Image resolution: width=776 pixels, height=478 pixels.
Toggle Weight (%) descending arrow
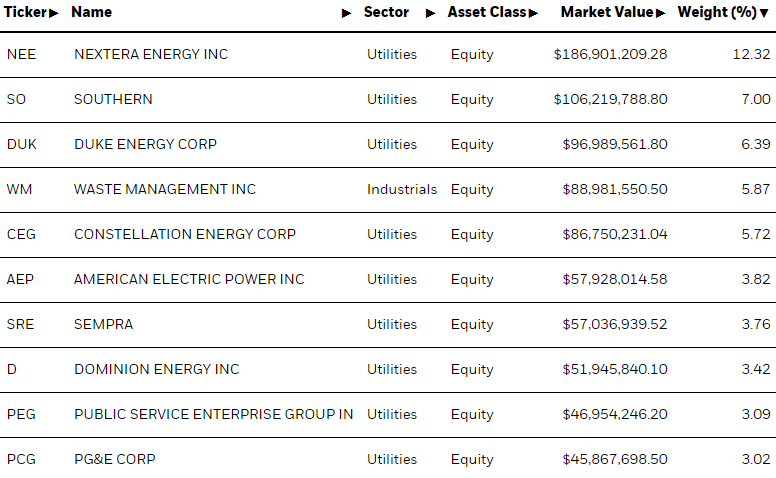[764, 13]
